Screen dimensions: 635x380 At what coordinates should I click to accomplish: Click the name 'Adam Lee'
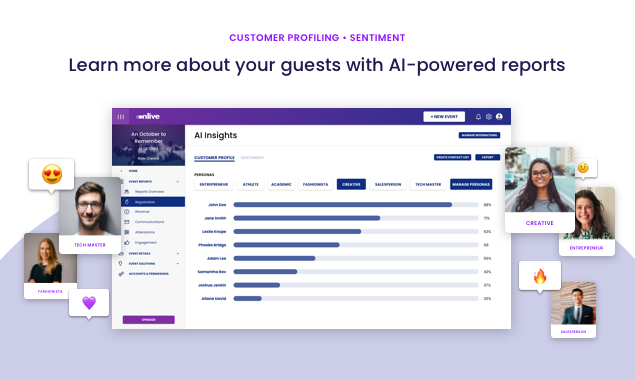pos(217,258)
